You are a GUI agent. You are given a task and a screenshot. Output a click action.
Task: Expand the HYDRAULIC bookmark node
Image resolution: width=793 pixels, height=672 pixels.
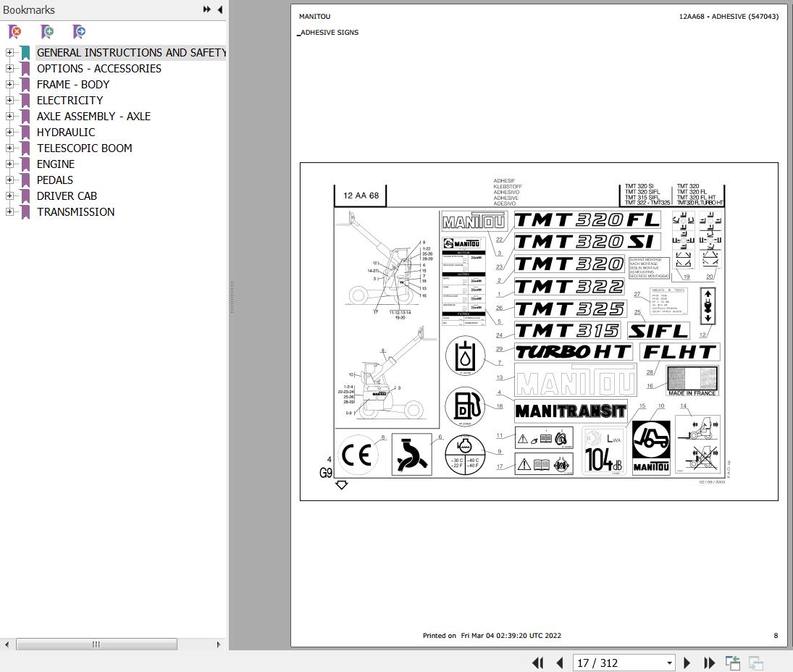tap(9, 132)
